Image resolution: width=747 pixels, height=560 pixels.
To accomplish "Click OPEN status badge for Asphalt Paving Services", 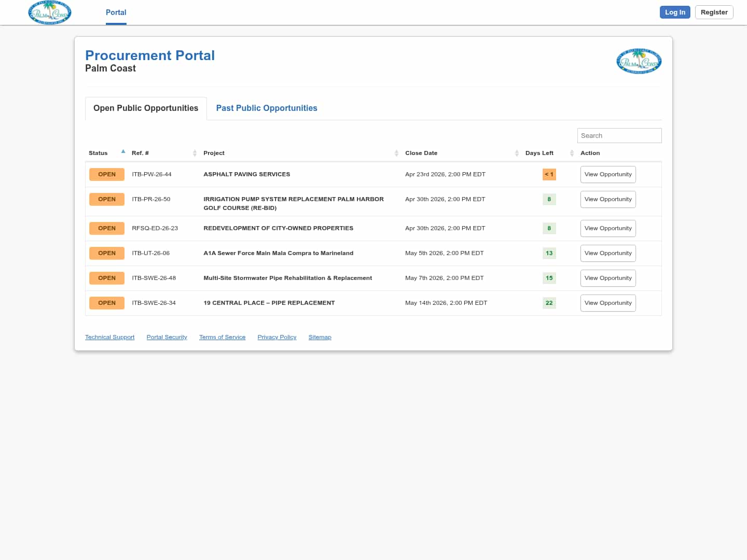I will click(x=107, y=175).
